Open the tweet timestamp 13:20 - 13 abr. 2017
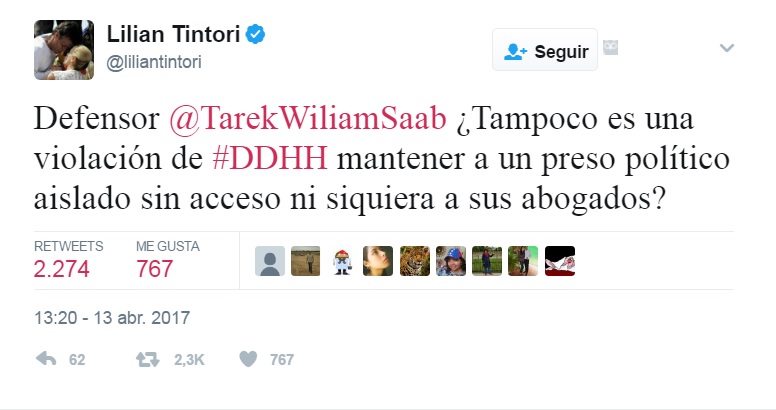776x410 pixels. (112, 317)
